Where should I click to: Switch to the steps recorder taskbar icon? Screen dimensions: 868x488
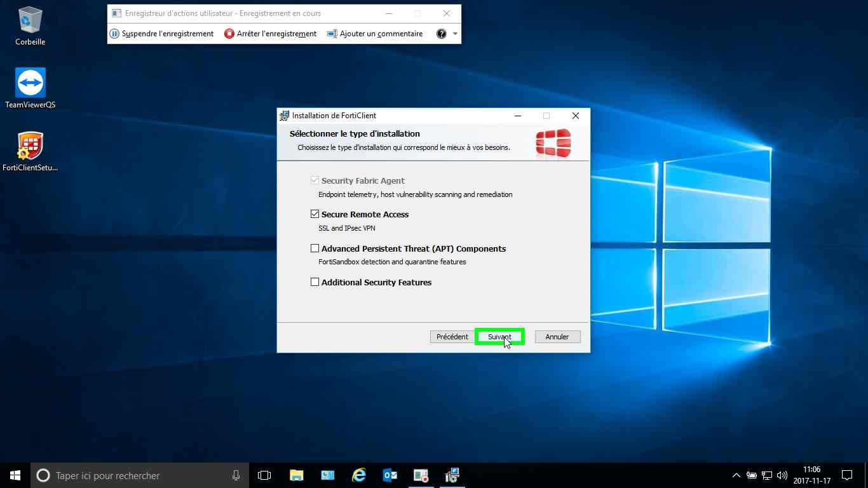[421, 475]
